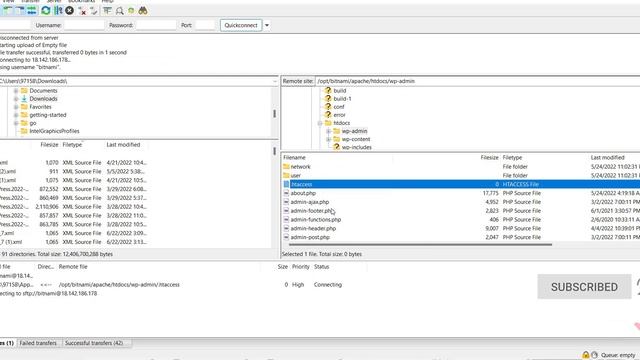Select the 2,110,906 byte XML local file

click(73, 207)
